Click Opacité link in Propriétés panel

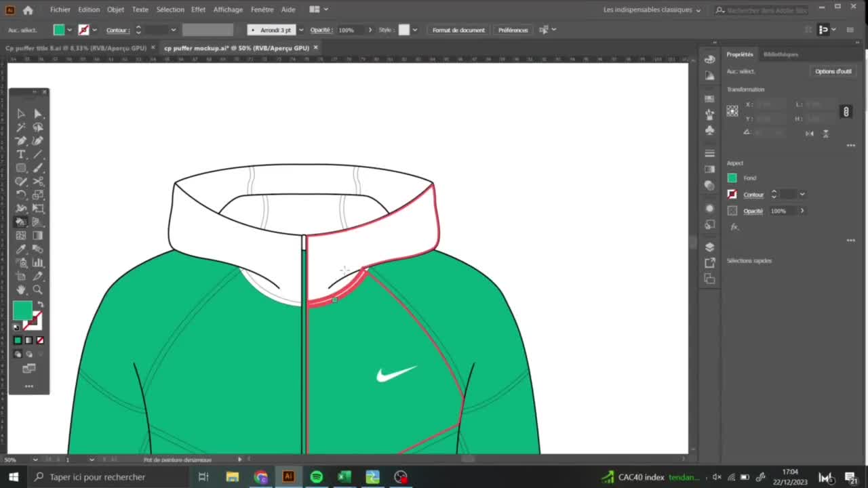click(753, 211)
